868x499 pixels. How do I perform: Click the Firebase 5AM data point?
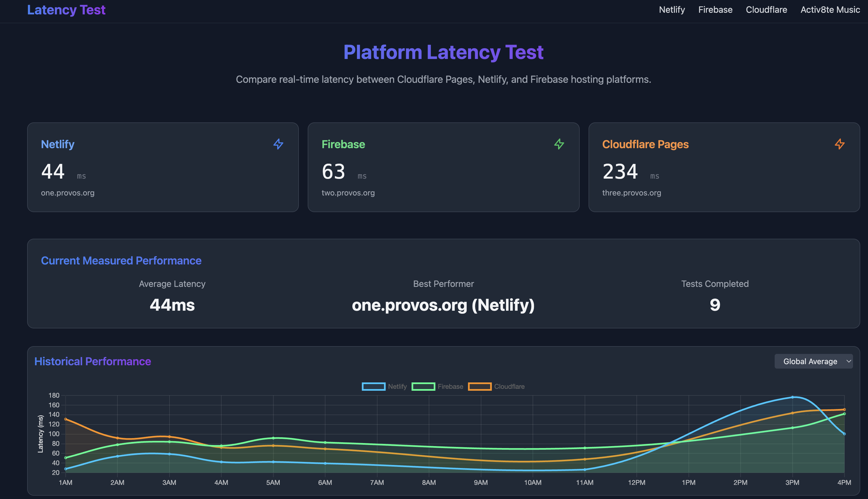pyautogui.click(x=273, y=438)
